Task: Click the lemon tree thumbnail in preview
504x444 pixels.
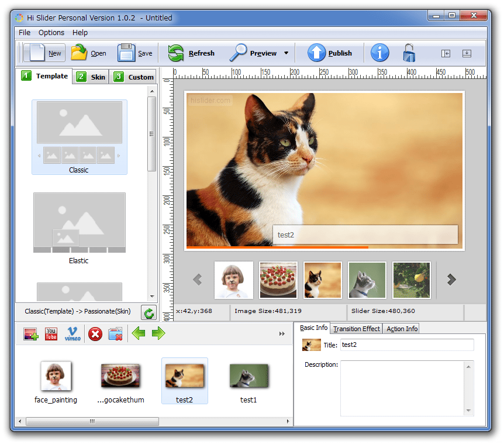Action: pyautogui.click(x=412, y=280)
